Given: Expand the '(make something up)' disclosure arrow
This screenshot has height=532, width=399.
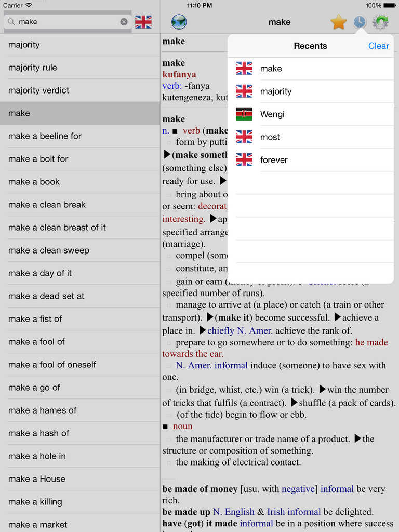Looking at the screenshot, I should [166, 154].
